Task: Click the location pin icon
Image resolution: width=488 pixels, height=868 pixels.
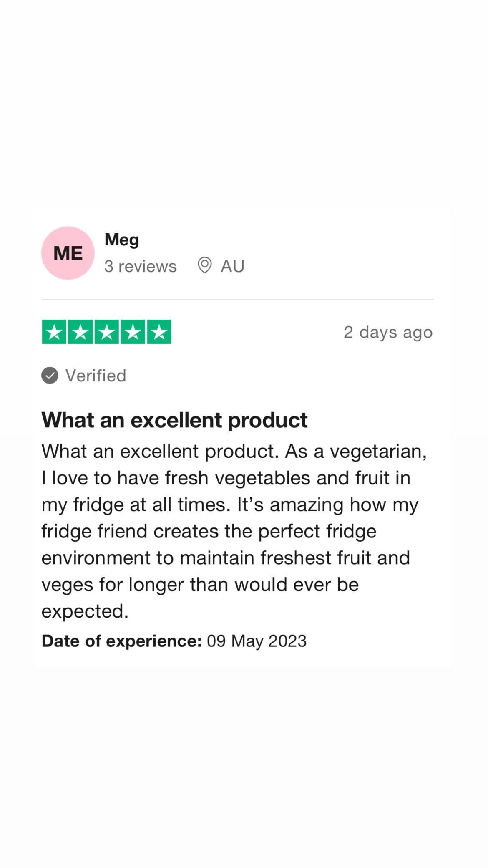Action: (204, 265)
